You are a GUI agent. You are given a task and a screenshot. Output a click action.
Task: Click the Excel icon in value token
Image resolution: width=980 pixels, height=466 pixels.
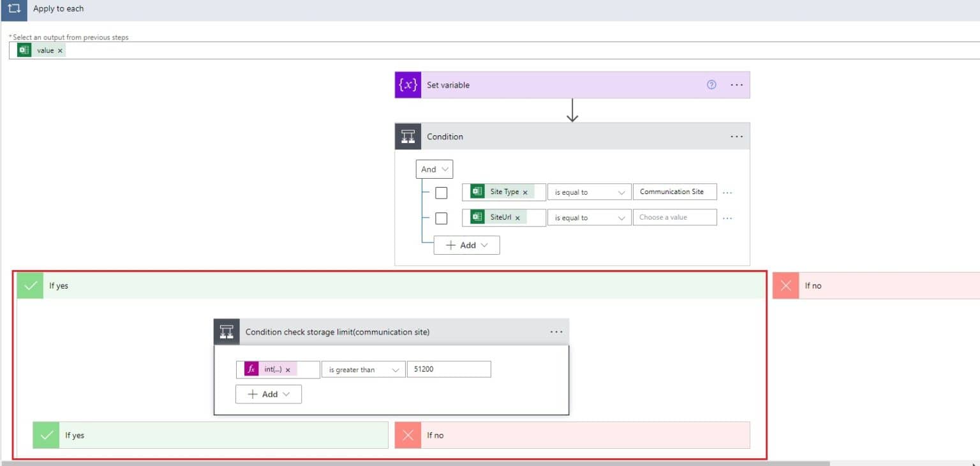pyautogui.click(x=24, y=50)
